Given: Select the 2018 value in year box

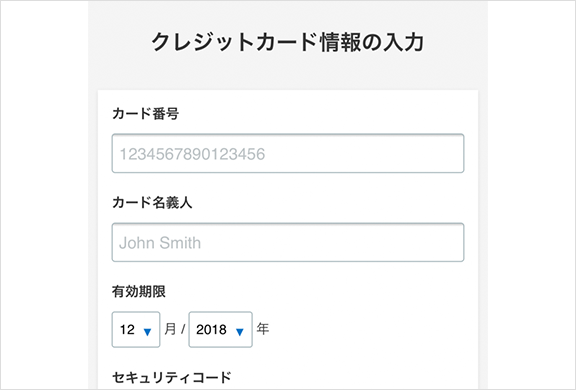Looking at the screenshot, I should (211, 329).
